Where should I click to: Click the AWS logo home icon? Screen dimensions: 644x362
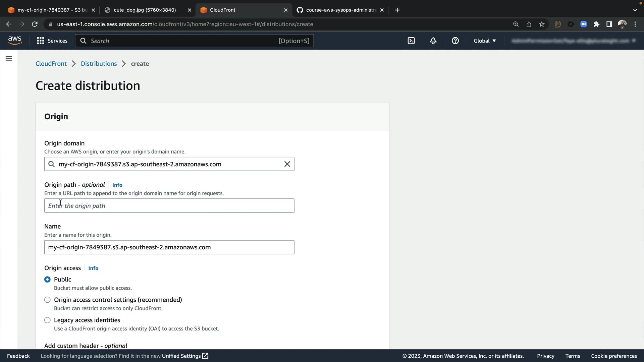(15, 41)
